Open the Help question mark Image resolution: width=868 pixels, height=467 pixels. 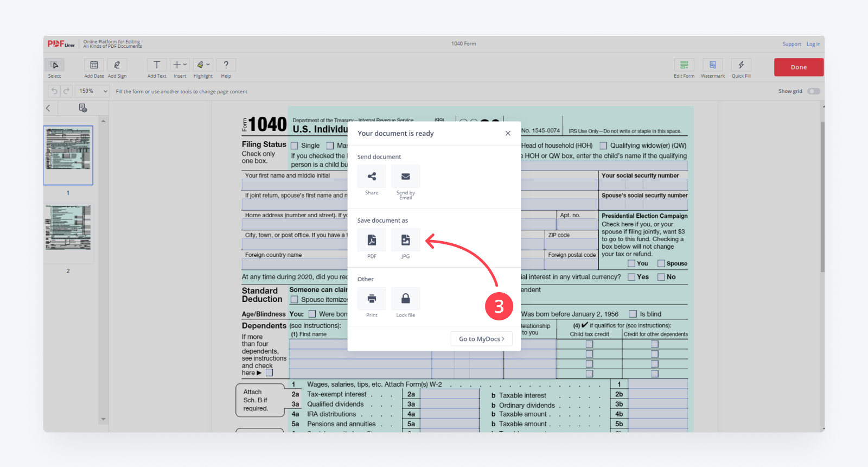[226, 65]
